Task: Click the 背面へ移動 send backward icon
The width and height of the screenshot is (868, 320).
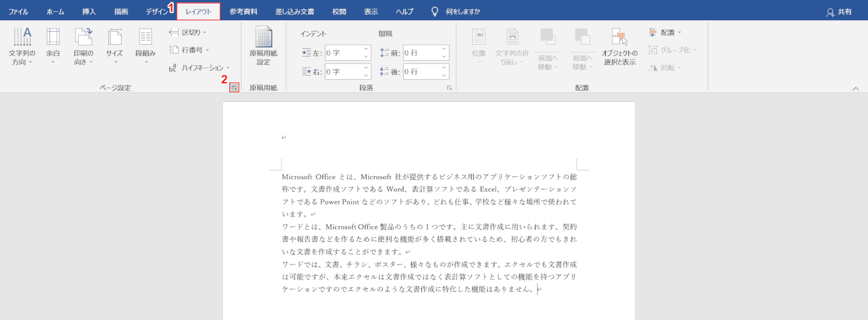Action: [582, 37]
